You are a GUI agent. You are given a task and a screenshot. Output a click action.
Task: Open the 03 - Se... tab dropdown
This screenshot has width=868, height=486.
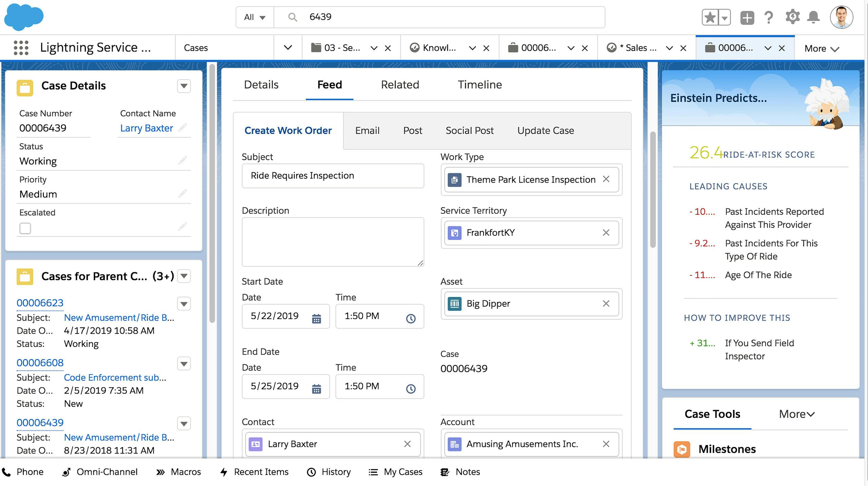(x=374, y=48)
